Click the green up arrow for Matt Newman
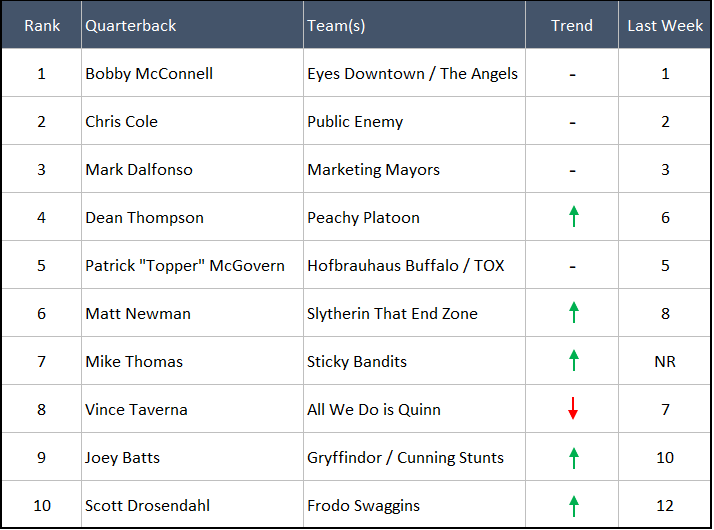This screenshot has width=714, height=530. pyautogui.click(x=573, y=312)
